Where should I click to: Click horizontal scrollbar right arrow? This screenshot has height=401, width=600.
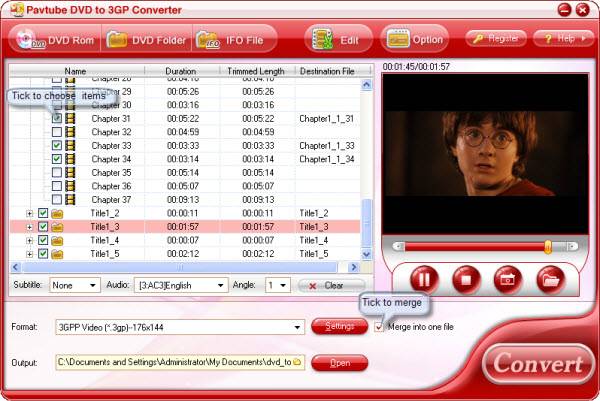click(x=354, y=267)
